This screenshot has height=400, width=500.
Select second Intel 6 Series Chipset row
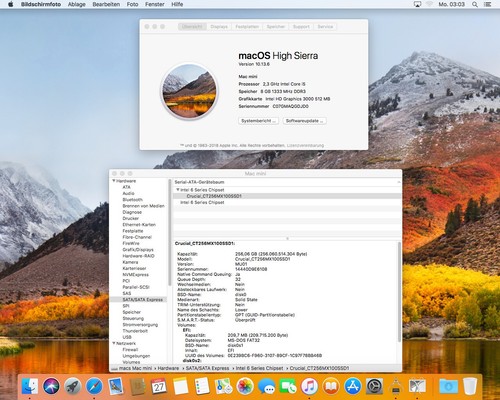(287, 202)
